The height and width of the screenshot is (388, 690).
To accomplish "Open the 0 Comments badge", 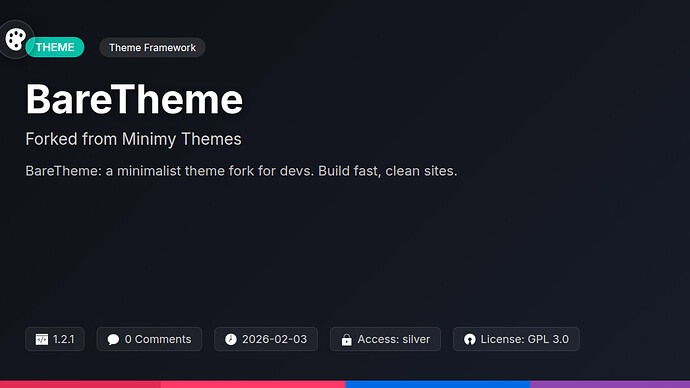I will pos(149,339).
